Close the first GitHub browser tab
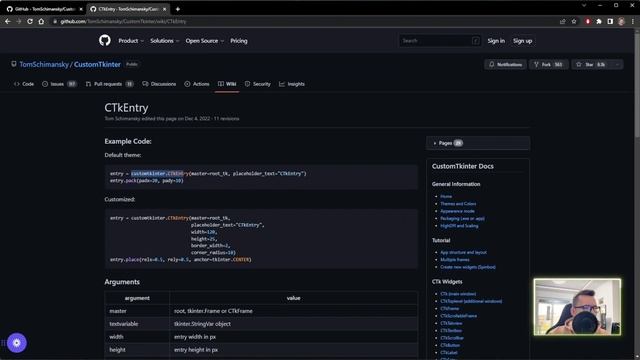This screenshot has height=360, width=640. (x=81, y=9)
